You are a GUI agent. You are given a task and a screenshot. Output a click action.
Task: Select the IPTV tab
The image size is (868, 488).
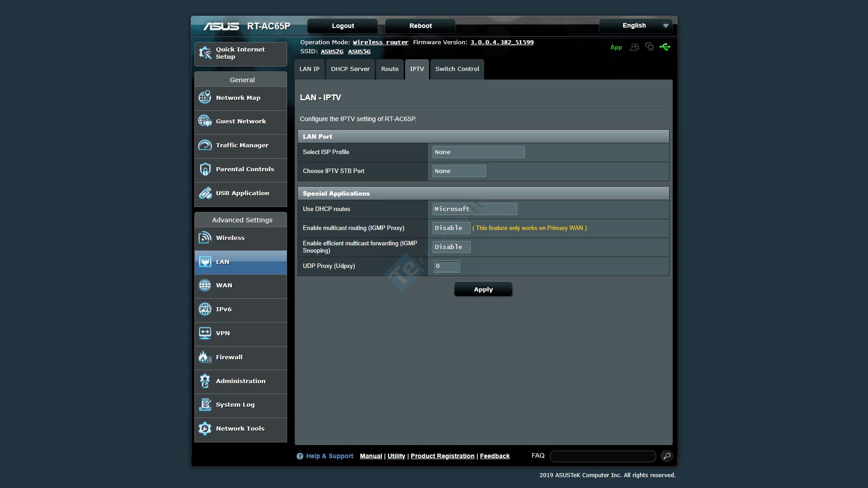coord(417,69)
